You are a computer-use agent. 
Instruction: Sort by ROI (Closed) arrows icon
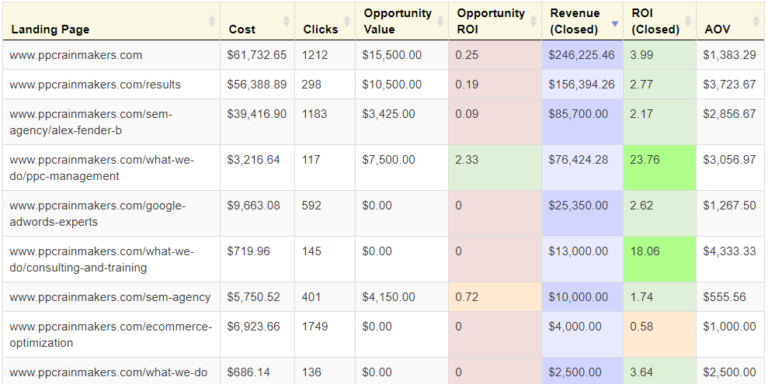(688, 21)
